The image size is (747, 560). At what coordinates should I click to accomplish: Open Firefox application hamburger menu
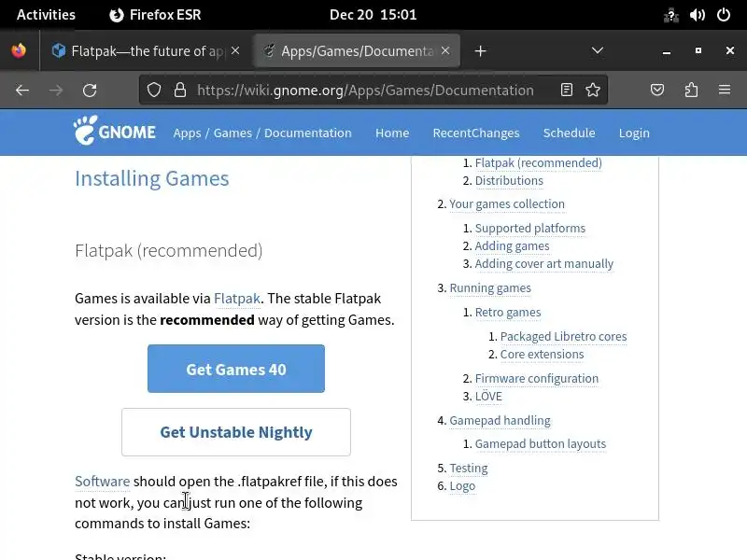tap(725, 90)
